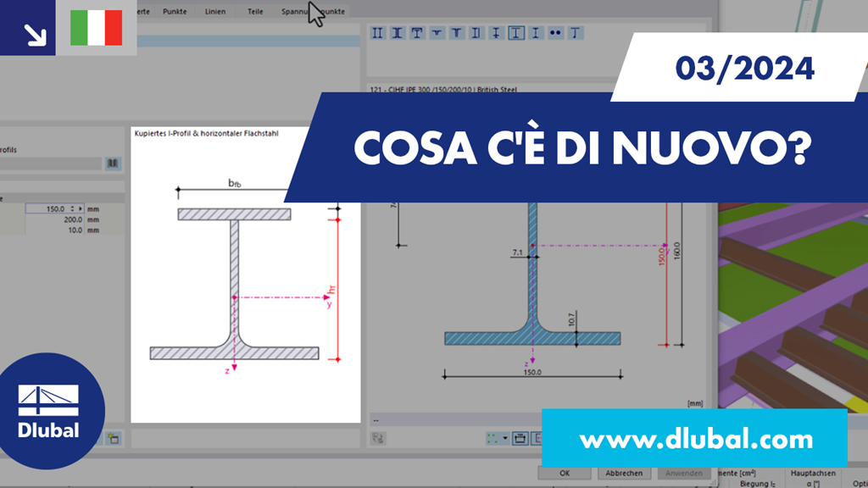Screen dimensions: 868x488
Task: Click the 10.7 flange thickness dimension label
Action: (571, 319)
